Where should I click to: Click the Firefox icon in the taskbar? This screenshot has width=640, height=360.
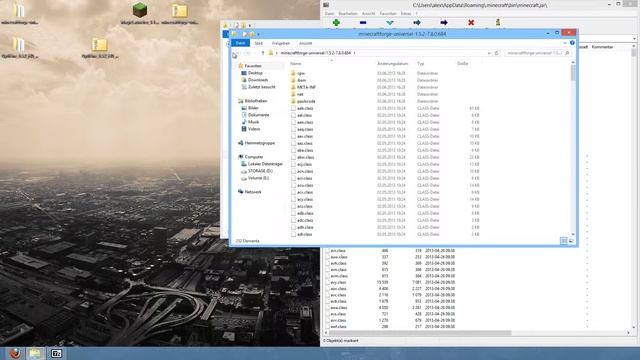pos(15,353)
